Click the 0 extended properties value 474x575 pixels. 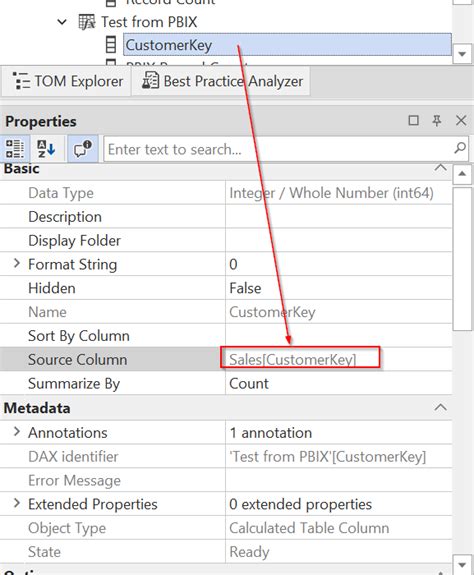(x=300, y=504)
